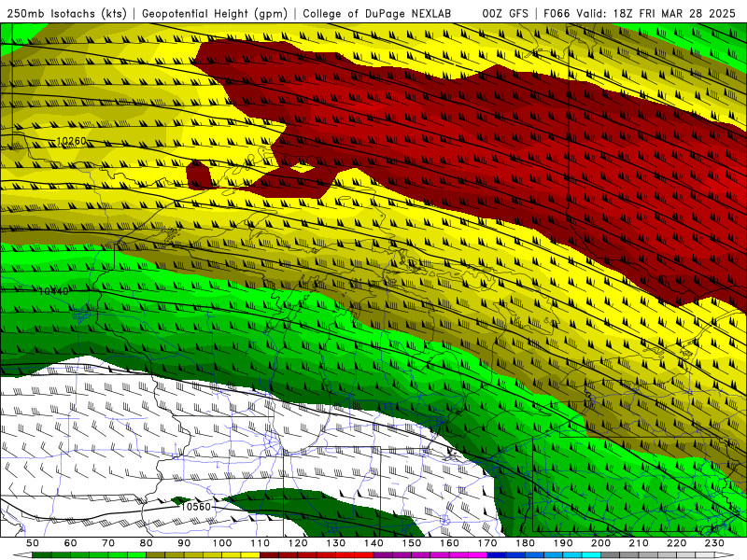Click the 110 knot legend label
Viewport: 747px width, 560px height.
[261, 543]
